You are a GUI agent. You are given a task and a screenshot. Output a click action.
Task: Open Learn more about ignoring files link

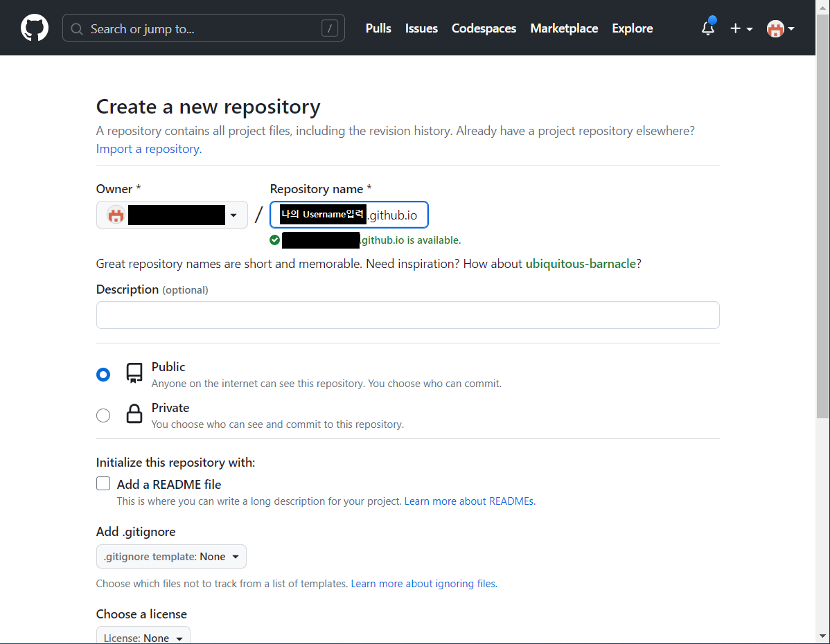coord(423,584)
